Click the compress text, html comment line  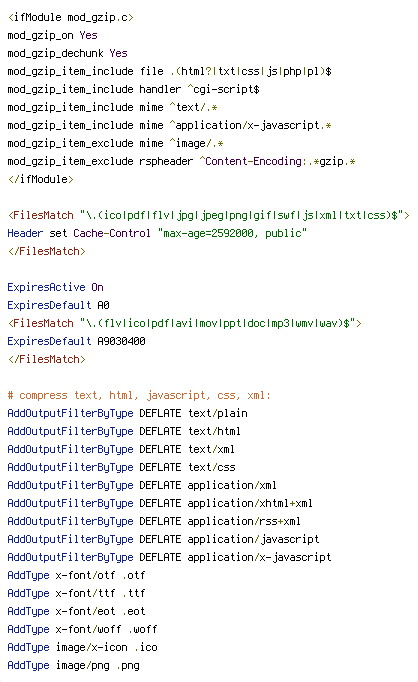pyautogui.click(x=139, y=395)
